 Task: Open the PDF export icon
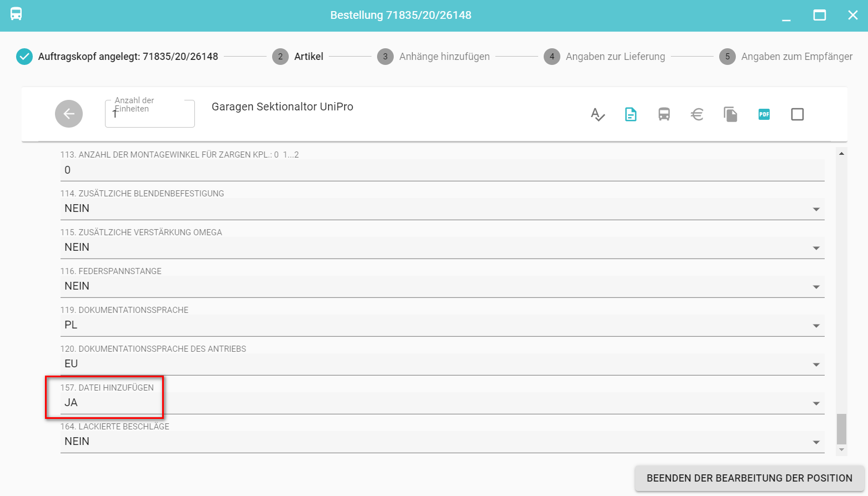tap(764, 114)
